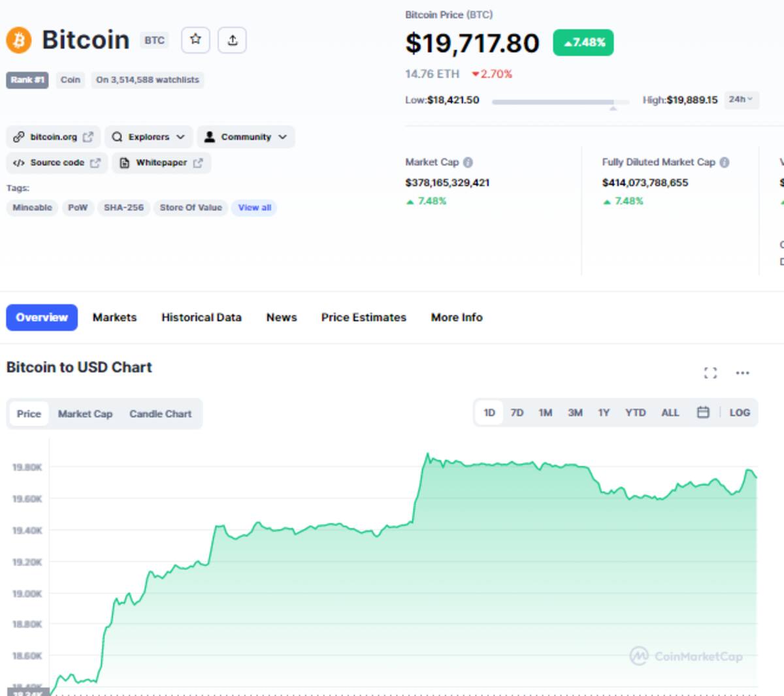Click the 14.76 ETH value
Screen dimensions: 784x696
pos(432,74)
